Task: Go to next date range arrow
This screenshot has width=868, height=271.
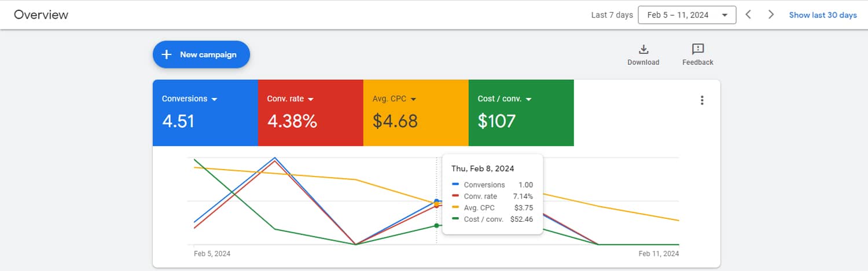Action: pos(771,14)
